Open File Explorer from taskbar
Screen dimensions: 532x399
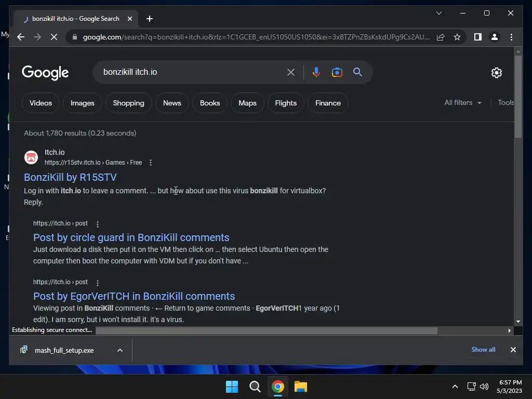coord(301,387)
